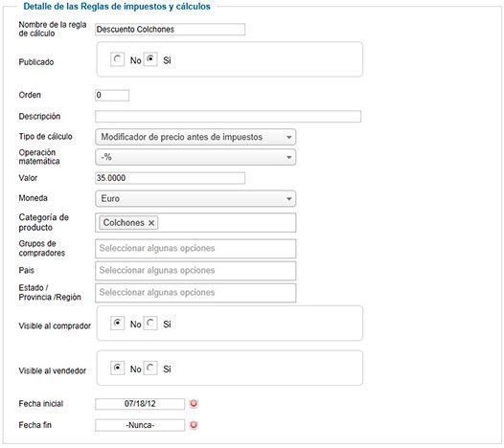The image size is (504, 448).
Task: Open the Estado / Provincia / Región selector
Action: (x=195, y=293)
